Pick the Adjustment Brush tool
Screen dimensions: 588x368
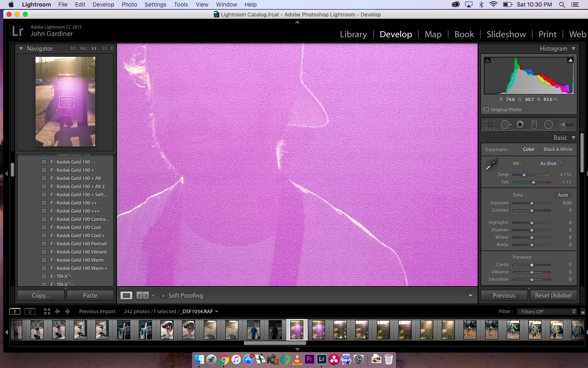[566, 125]
